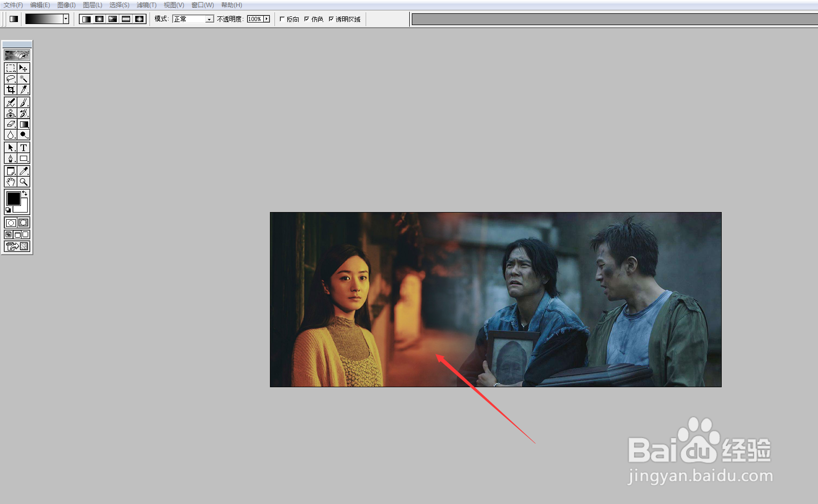Screen dimensions: 818x504
Task: Reset default foreground and background colors
Action: [8, 210]
